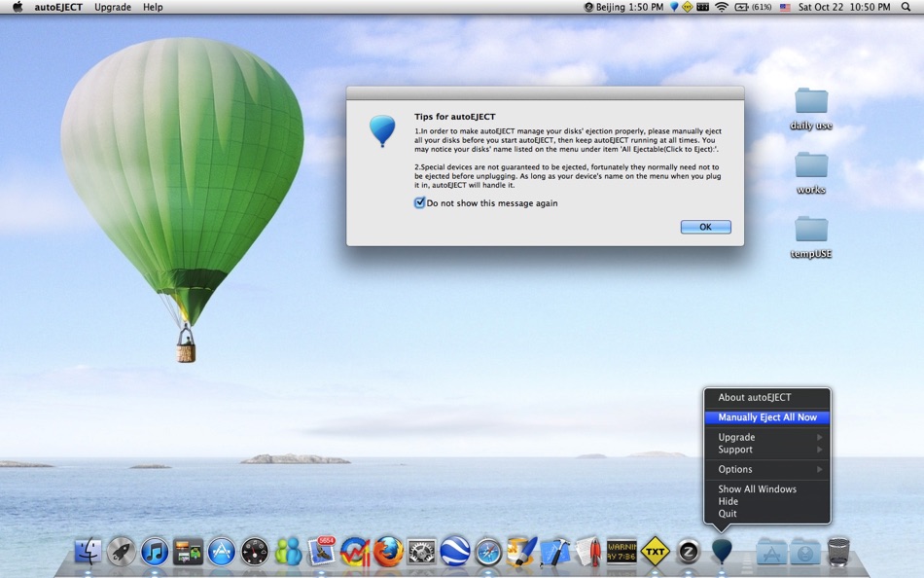Click the yellow TXT menu bar icon
The height and width of the screenshot is (578, 924).
687,7
